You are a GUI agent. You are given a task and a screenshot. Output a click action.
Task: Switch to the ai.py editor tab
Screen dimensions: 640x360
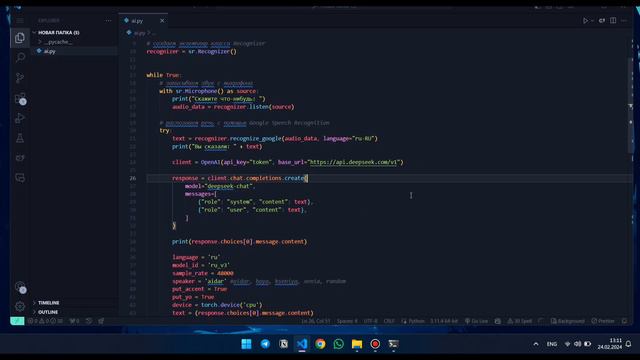point(142,20)
